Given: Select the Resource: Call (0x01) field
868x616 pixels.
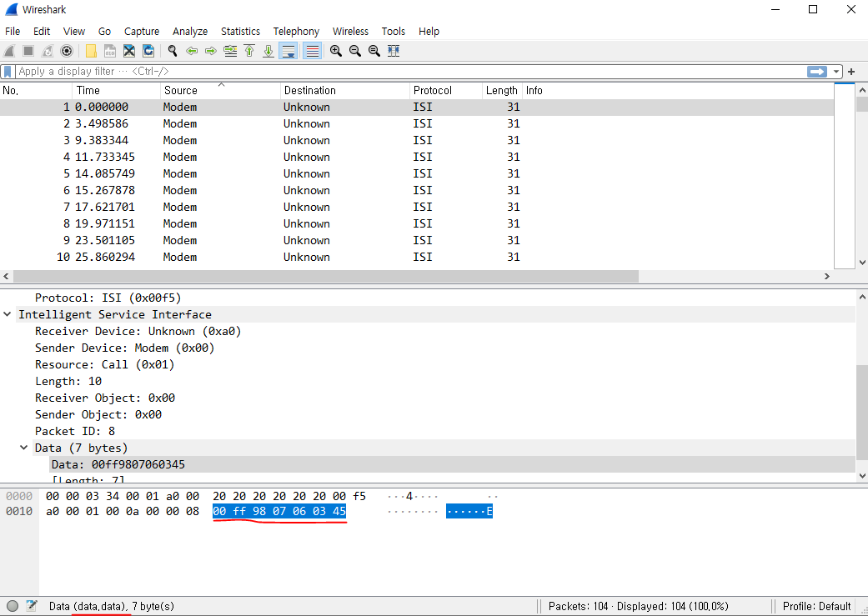Looking at the screenshot, I should pos(104,365).
